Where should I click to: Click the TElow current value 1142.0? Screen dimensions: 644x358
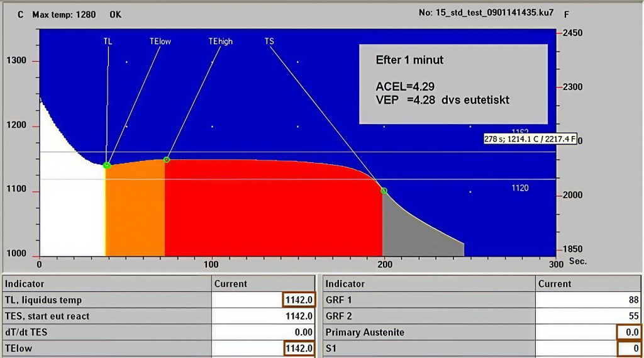[298, 348]
